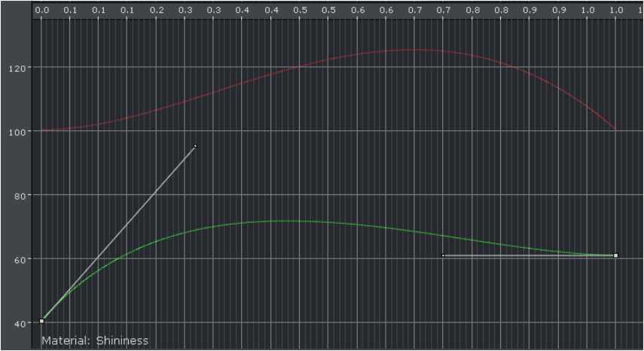Click the 60 label on the value axis
644x351 pixels.
pyautogui.click(x=20, y=259)
